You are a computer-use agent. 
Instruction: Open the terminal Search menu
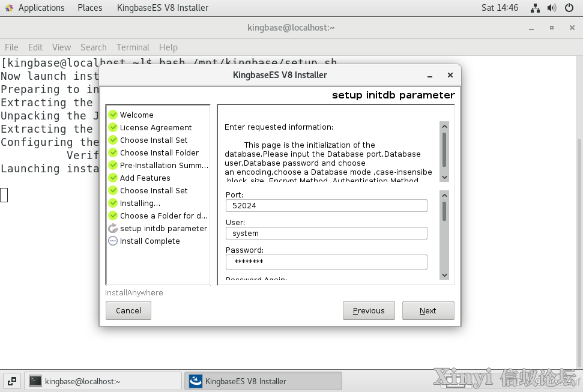[93, 47]
